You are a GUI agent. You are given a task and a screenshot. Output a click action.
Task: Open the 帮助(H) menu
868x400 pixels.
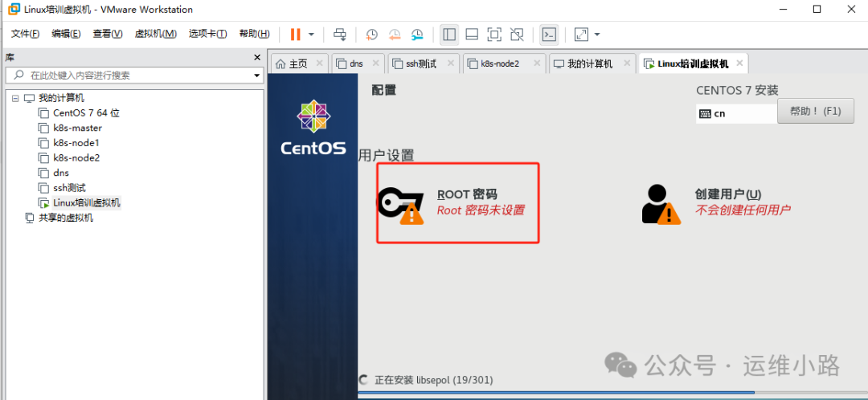point(255,34)
